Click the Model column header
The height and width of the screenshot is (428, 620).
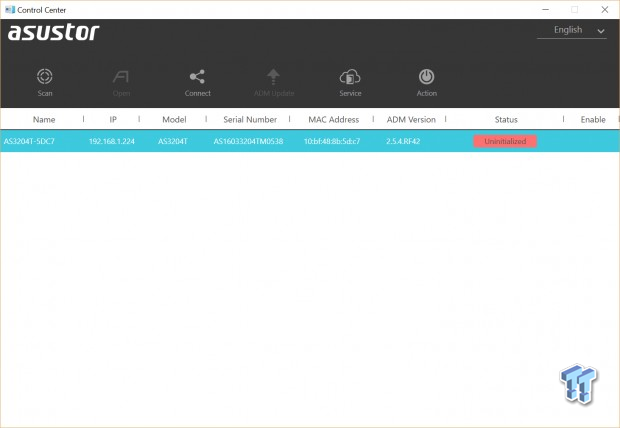point(174,119)
